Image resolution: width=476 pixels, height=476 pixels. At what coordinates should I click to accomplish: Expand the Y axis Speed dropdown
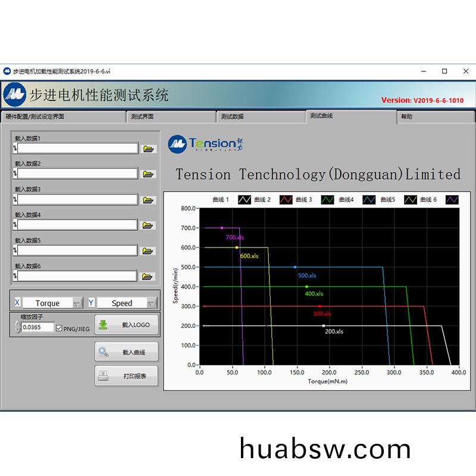click(152, 303)
